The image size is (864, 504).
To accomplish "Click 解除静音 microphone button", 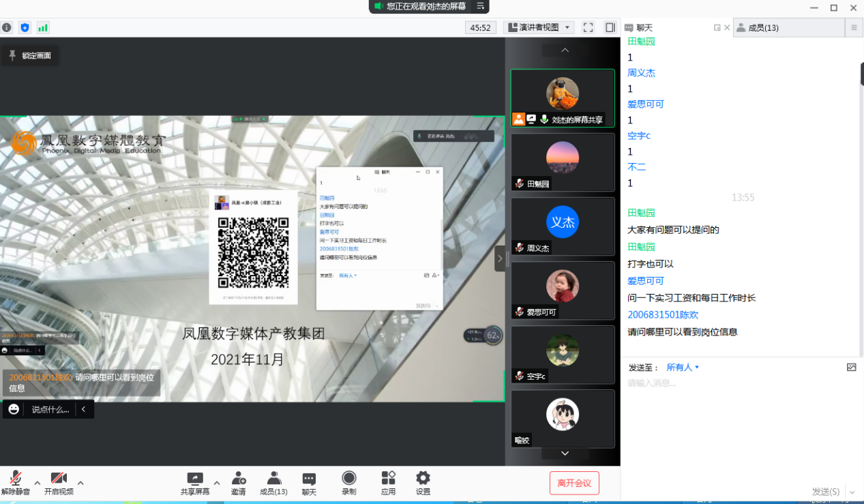I will click(x=15, y=482).
